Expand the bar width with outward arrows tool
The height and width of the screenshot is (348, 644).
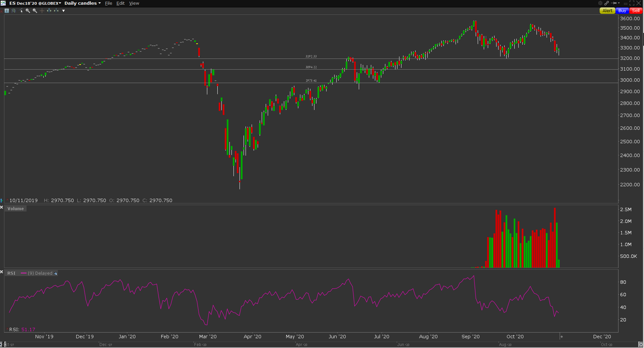click(x=49, y=11)
